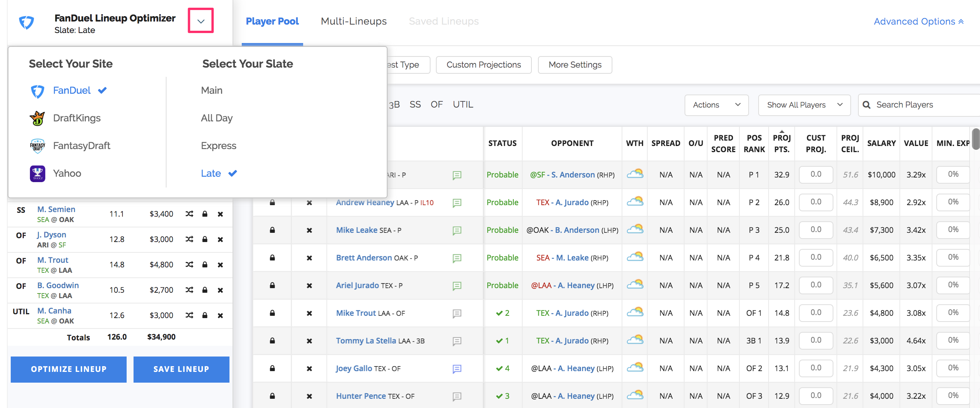This screenshot has height=408, width=980.
Task: Remove M. Canha from lineup
Action: coord(220,315)
